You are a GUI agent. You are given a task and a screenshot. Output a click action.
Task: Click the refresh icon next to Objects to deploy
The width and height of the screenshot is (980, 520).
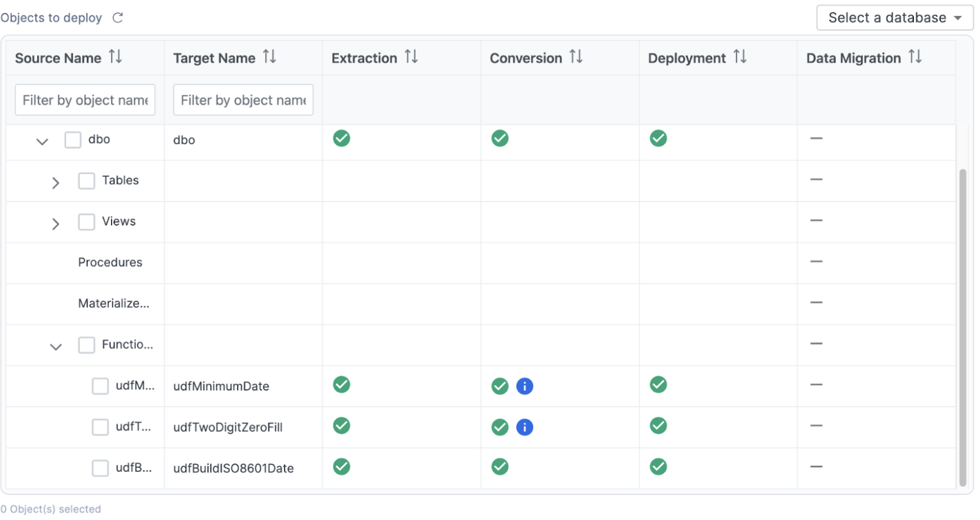tap(118, 17)
